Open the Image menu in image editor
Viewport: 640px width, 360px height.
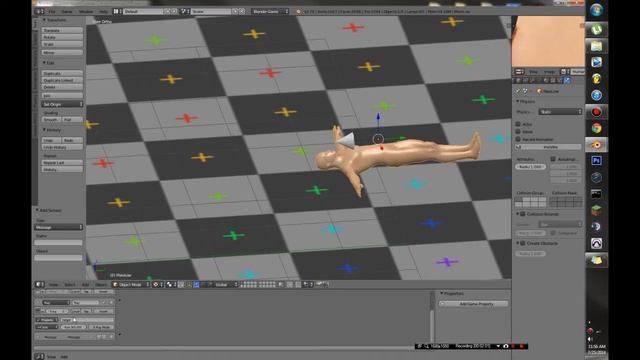coord(549,72)
